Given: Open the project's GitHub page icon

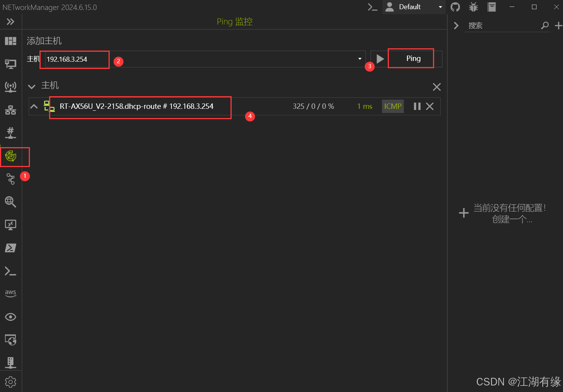Looking at the screenshot, I should coord(455,7).
